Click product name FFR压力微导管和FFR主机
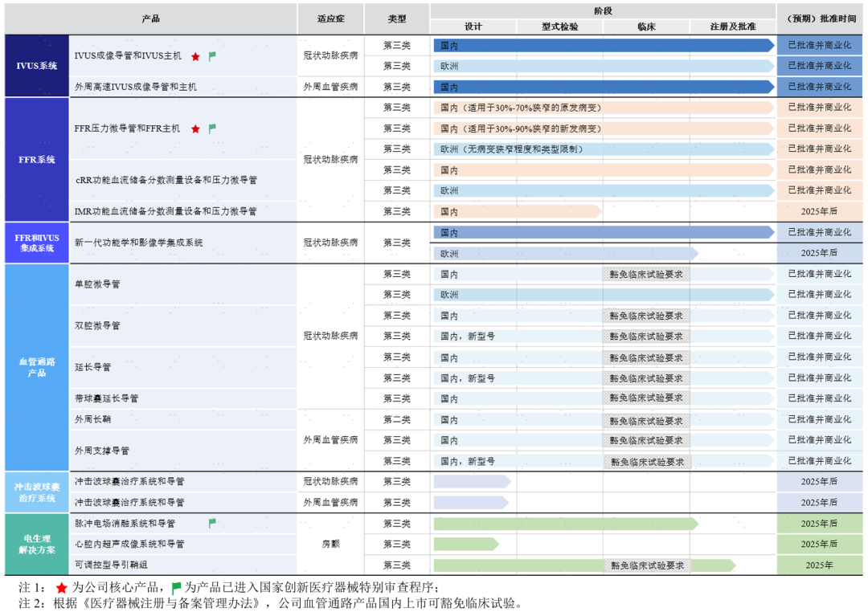The height and width of the screenshot is (612, 868). pyautogui.click(x=127, y=129)
